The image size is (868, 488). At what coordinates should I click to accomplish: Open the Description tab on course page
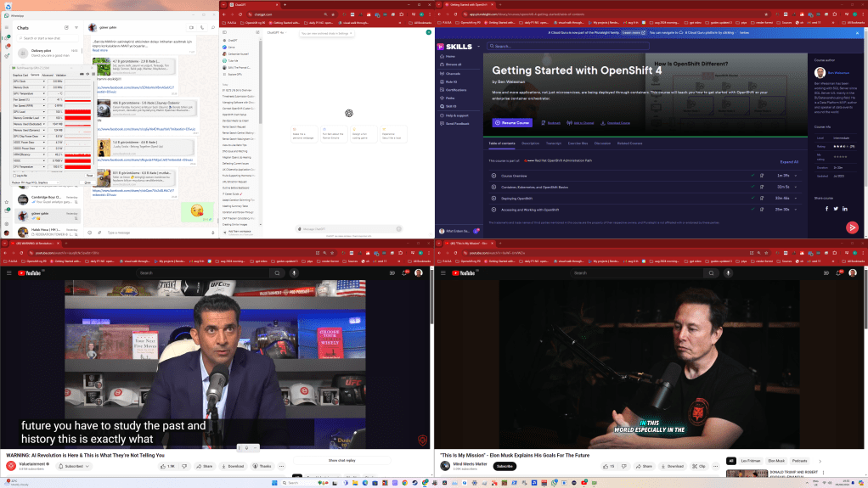click(x=530, y=143)
